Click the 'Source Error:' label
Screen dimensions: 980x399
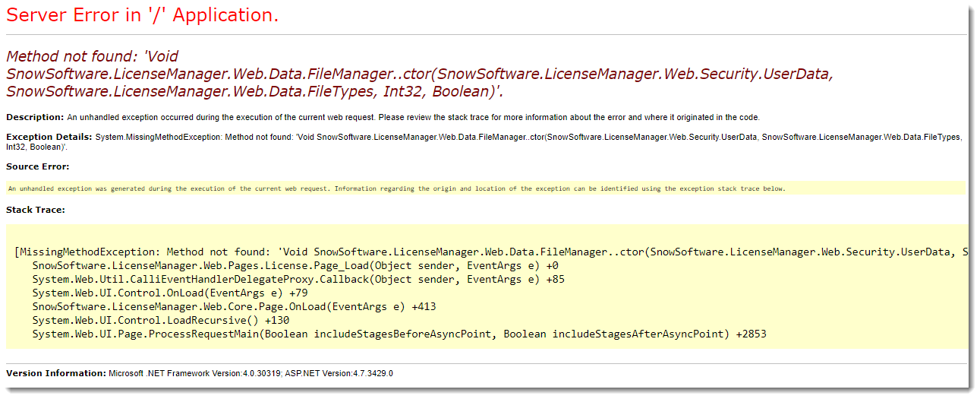(37, 166)
